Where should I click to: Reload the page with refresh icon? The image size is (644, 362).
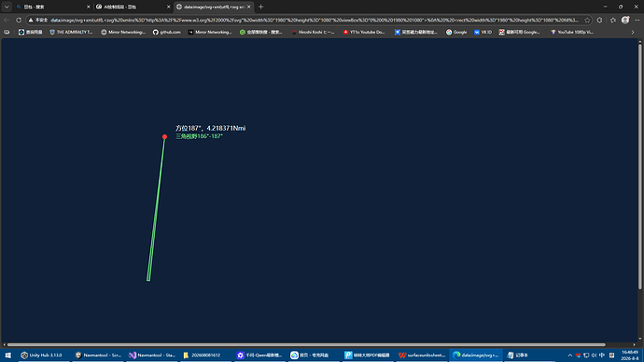pos(19,20)
